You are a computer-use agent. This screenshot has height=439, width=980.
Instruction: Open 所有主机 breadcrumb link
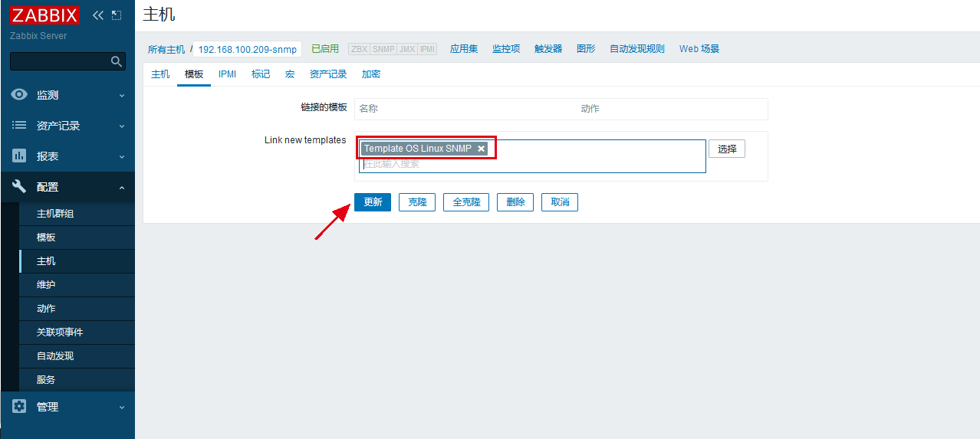[x=166, y=49]
